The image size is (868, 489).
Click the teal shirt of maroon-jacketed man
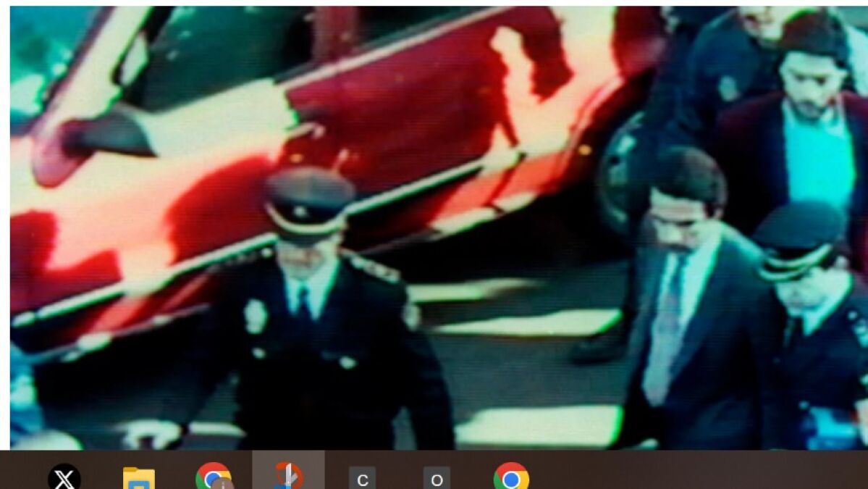(x=819, y=156)
